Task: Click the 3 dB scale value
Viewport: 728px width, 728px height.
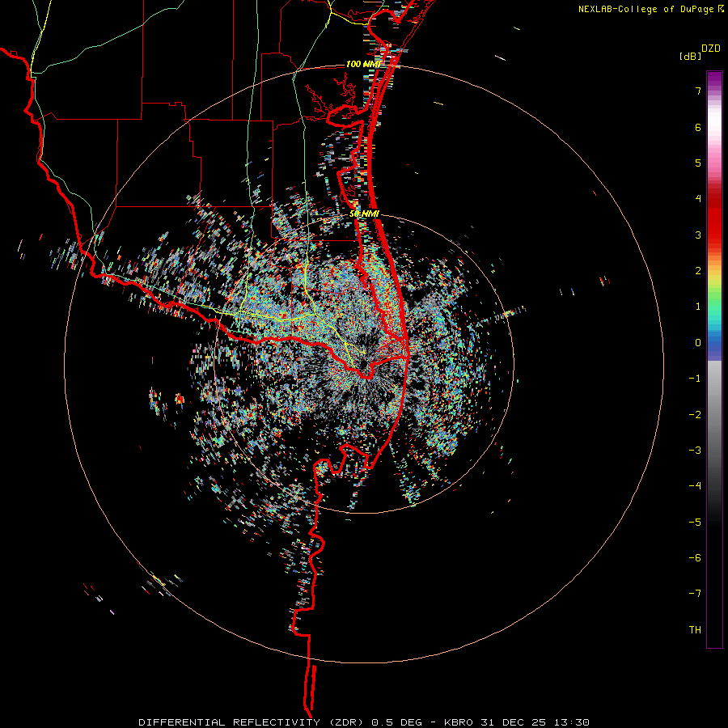Action: [x=698, y=235]
